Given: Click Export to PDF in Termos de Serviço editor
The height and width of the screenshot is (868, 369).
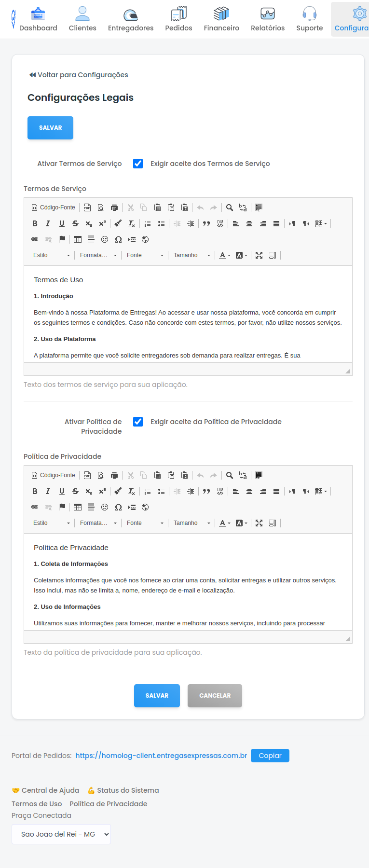Looking at the screenshot, I should click(87, 207).
